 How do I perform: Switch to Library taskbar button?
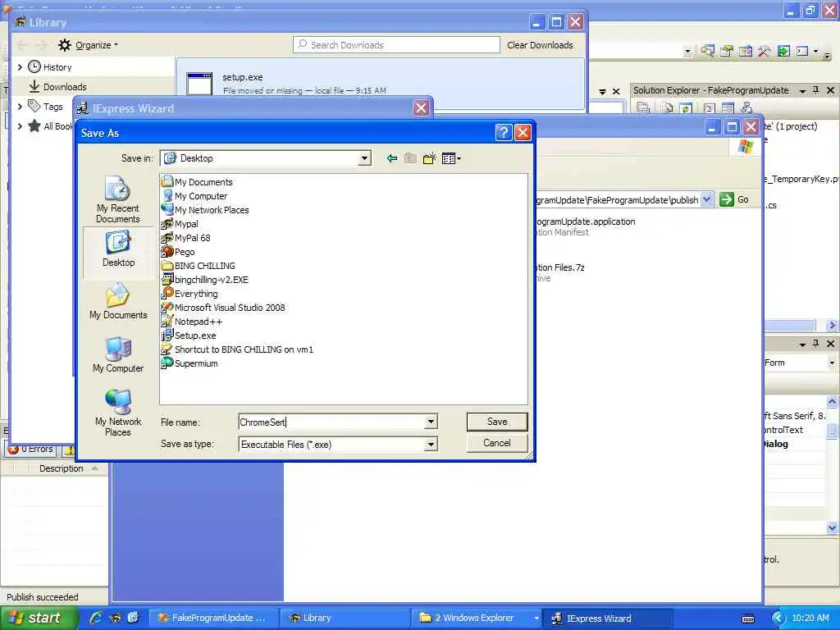pos(345,618)
